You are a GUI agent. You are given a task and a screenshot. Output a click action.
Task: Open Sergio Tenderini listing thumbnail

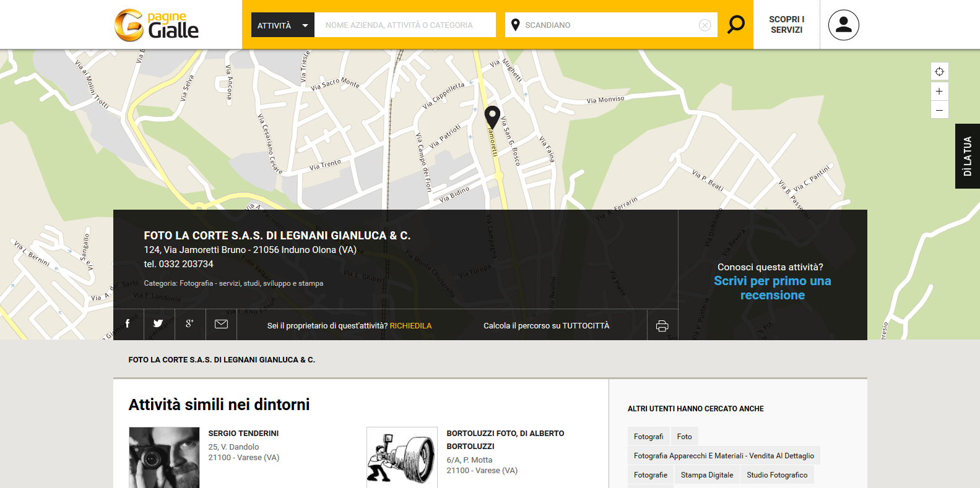(x=164, y=457)
